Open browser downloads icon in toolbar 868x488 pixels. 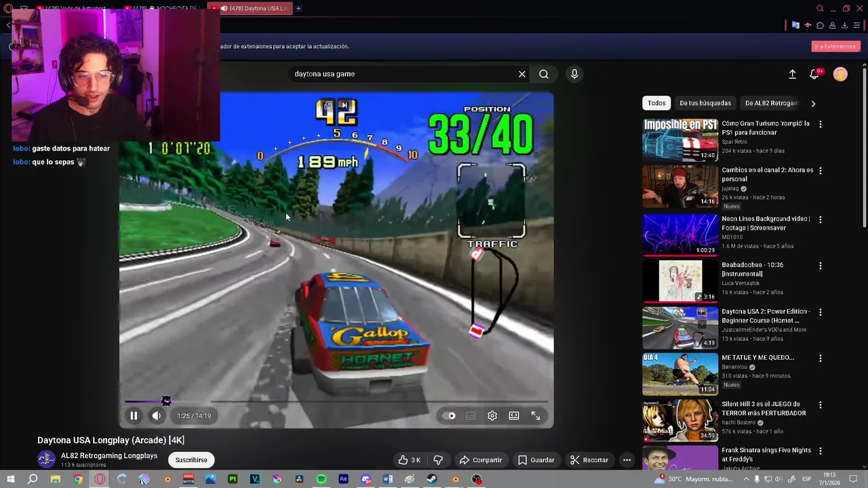(844, 25)
